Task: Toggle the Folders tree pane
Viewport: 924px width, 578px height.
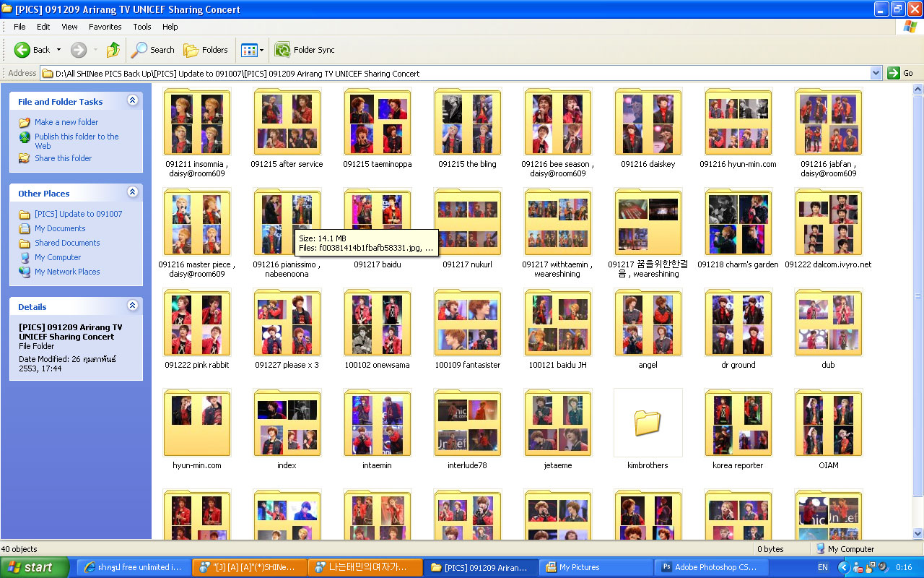Action: click(x=206, y=50)
